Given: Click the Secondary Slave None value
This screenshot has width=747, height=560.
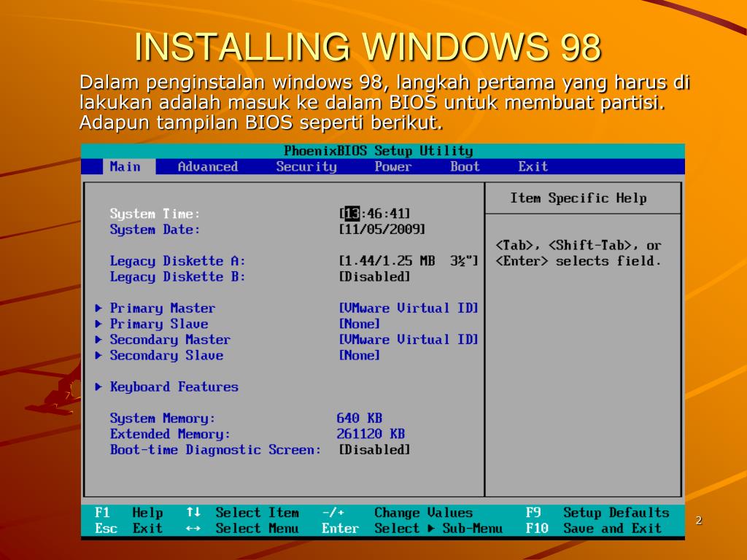Looking at the screenshot, I should click(360, 355).
